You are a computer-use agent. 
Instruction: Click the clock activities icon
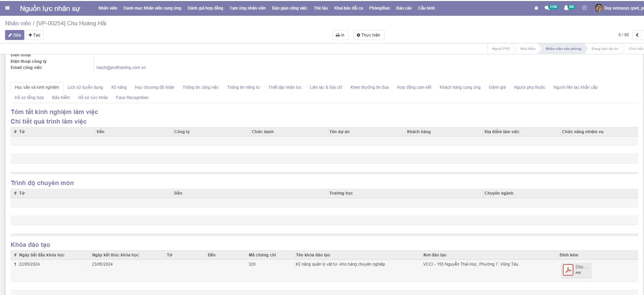coord(585,8)
